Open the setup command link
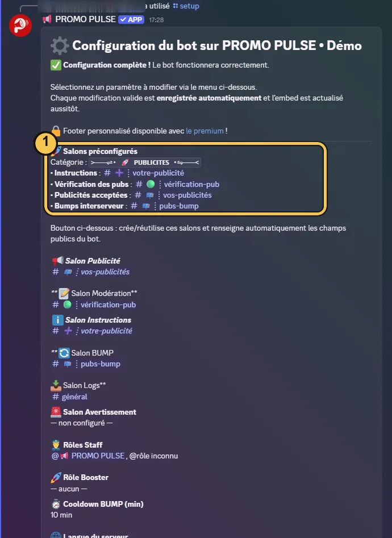 click(186, 6)
